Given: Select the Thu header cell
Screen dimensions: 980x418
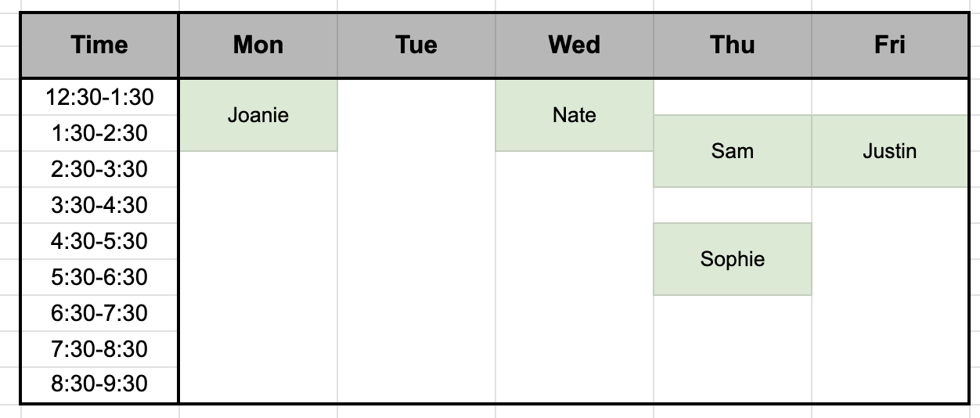Looking at the screenshot, I should coord(733,45).
